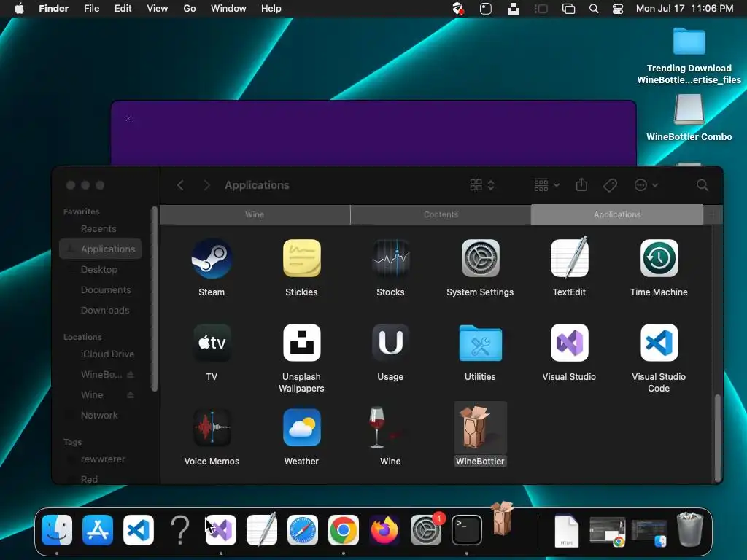This screenshot has width=747, height=560.
Task: Open the Window menu
Action: coord(228,9)
